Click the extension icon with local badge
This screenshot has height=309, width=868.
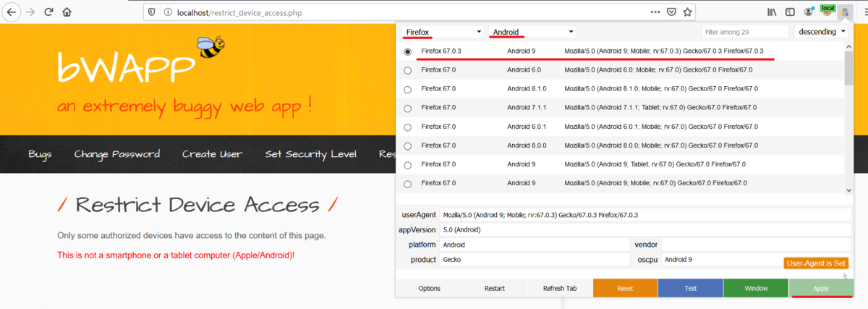tap(826, 11)
